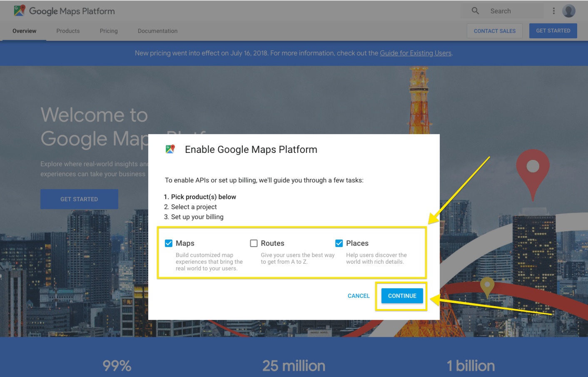Uncheck the Places product checkbox
The width and height of the screenshot is (588, 377).
(x=339, y=243)
